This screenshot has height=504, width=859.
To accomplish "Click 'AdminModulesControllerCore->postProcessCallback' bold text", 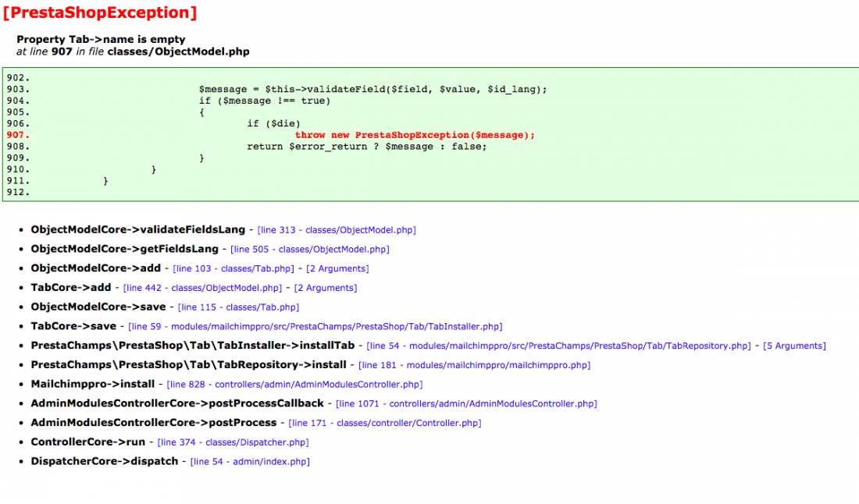I will [x=177, y=403].
